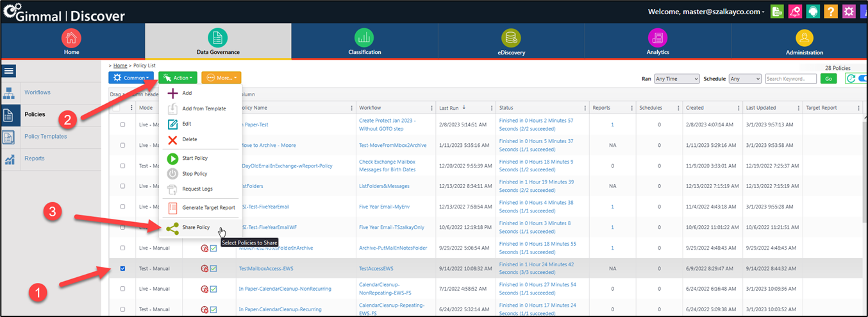
Task: Check the select-all checkbox in table header
Action: (x=116, y=108)
